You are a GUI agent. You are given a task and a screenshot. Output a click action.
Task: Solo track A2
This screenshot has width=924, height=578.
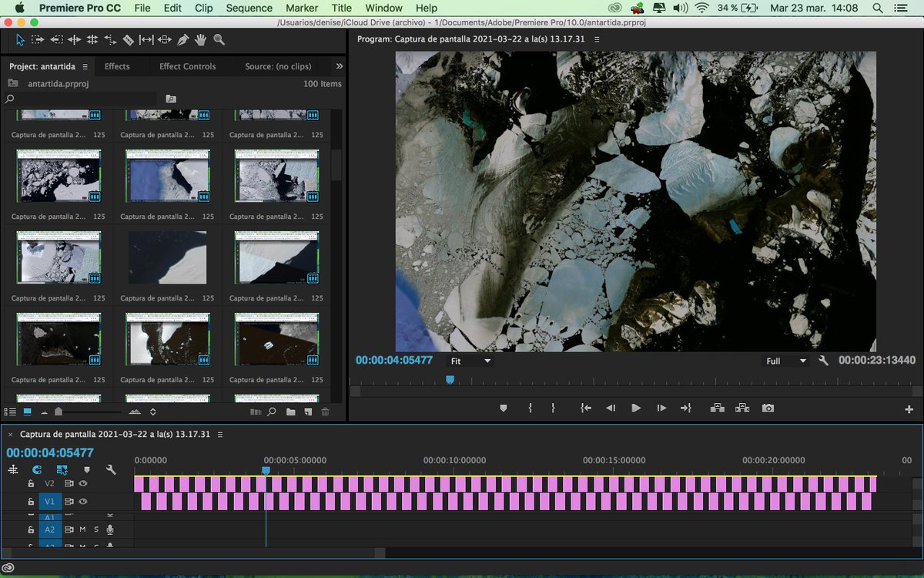tap(96, 529)
